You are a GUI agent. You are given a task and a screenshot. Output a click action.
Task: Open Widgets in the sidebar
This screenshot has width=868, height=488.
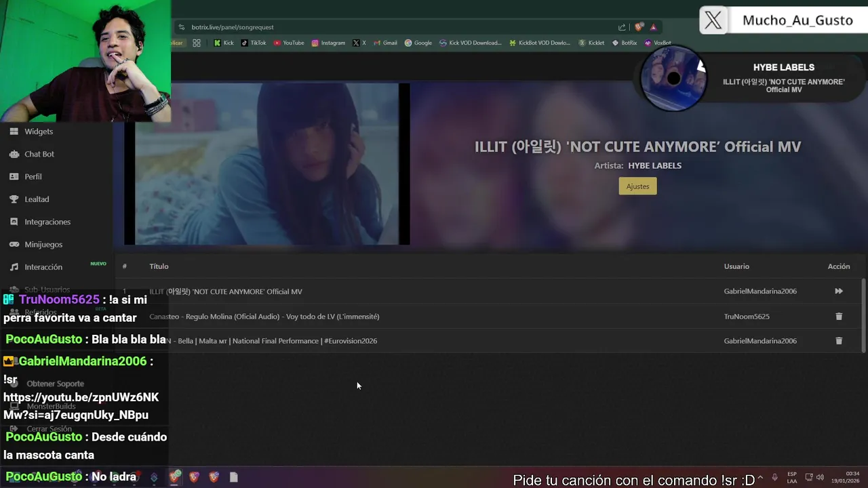(x=39, y=131)
